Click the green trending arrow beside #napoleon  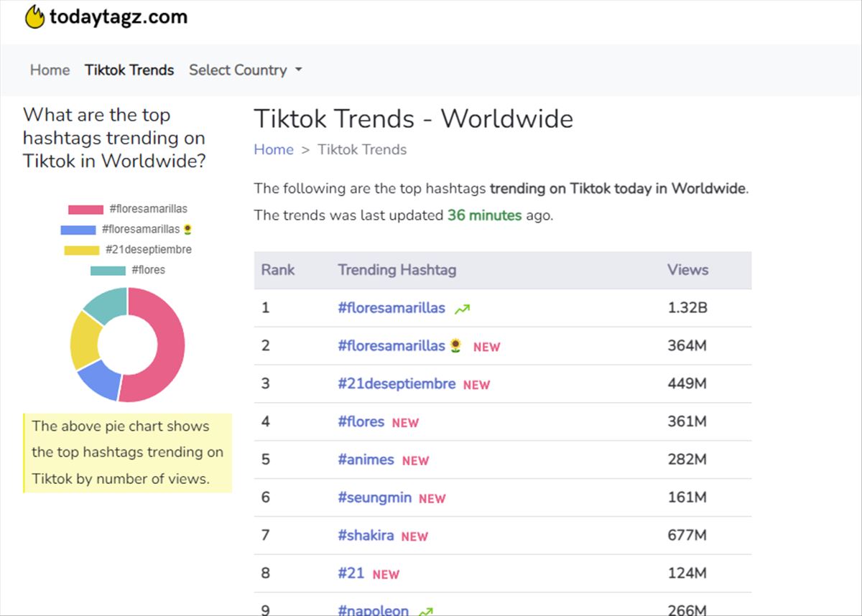tap(425, 612)
